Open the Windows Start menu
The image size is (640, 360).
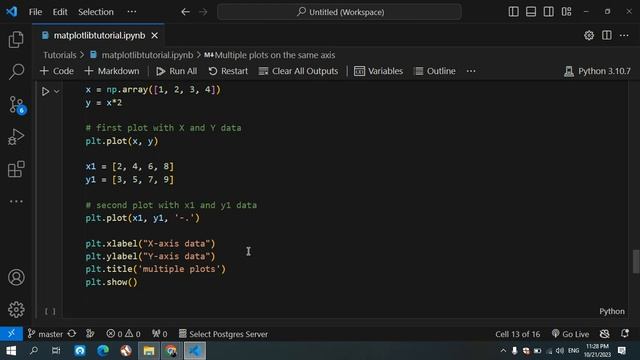11,351
